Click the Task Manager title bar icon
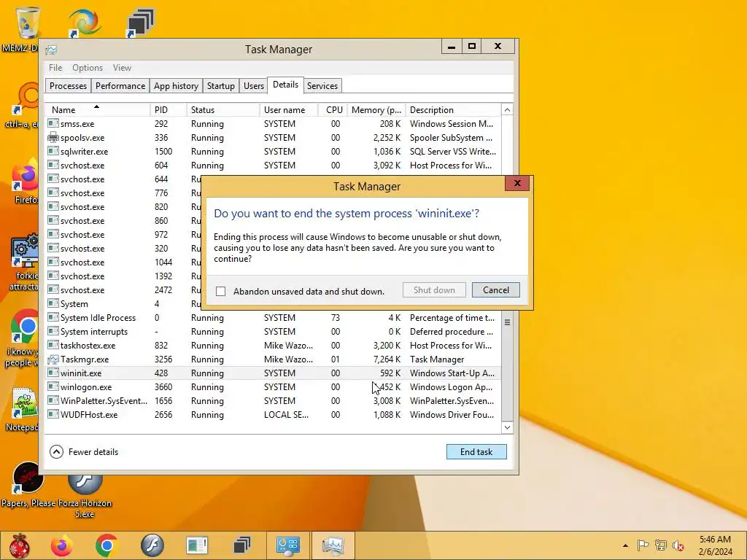Screen dimensions: 747x560 coord(51,50)
